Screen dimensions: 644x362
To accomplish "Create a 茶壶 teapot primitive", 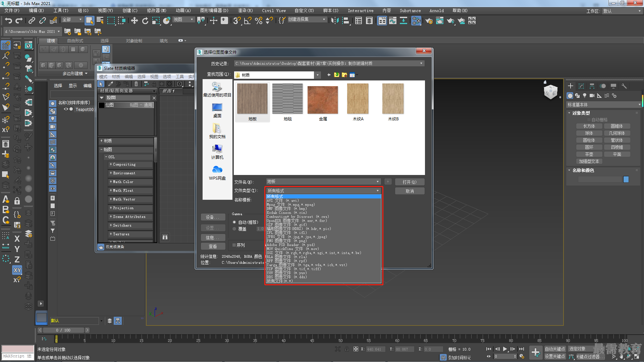I will pos(589,154).
